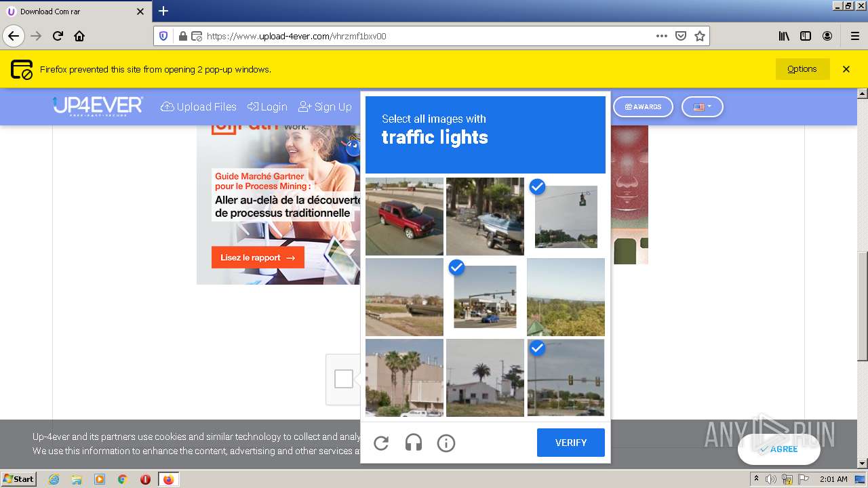Viewport: 868px width, 488px height.
Task: Save page to Pocket icon
Action: pyautogui.click(x=681, y=36)
